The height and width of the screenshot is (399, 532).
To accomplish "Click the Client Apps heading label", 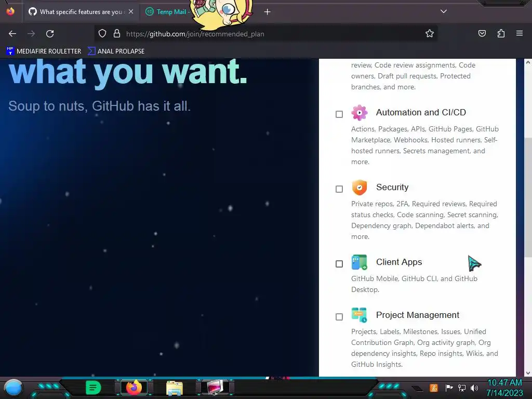I will pyautogui.click(x=399, y=262).
